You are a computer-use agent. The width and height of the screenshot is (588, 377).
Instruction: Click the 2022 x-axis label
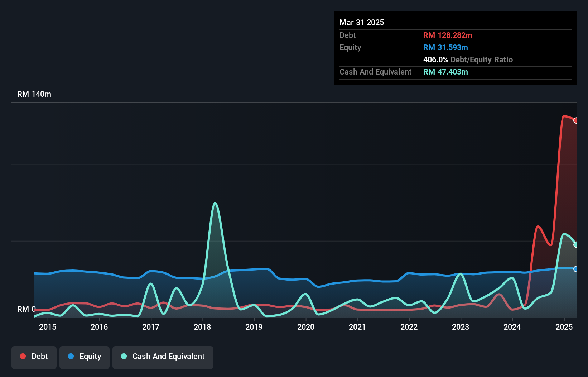pyautogui.click(x=409, y=327)
